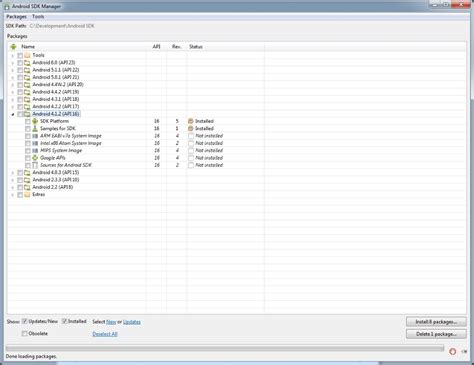474x365 pixels.
Task: Select the Android 2.3.3 (API 10) row
Action: coord(56,180)
